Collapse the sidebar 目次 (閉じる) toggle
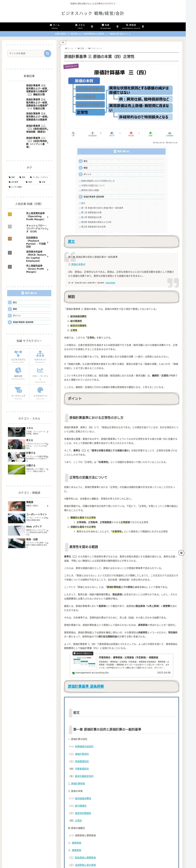196x868 pixels. pyautogui.click(x=29, y=293)
